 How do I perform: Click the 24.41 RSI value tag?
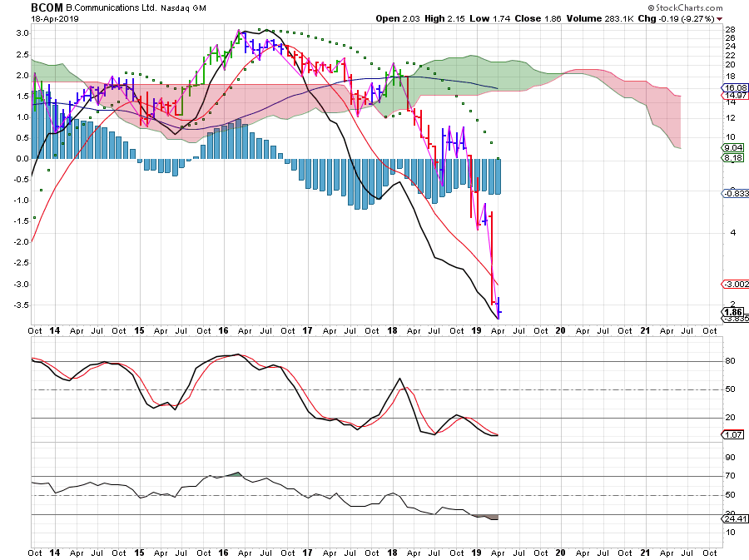(737, 518)
